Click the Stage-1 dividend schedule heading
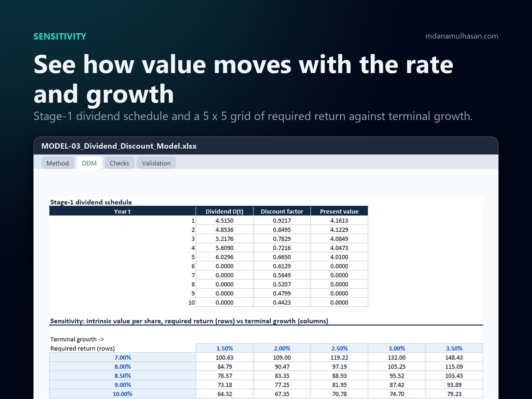The width and height of the screenshot is (532, 399). [x=91, y=202]
